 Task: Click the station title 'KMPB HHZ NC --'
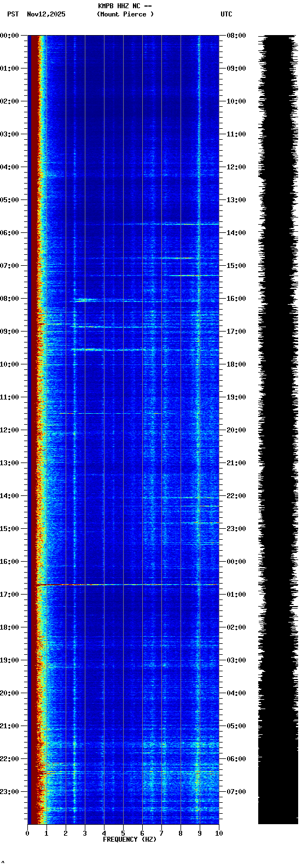(125, 6)
